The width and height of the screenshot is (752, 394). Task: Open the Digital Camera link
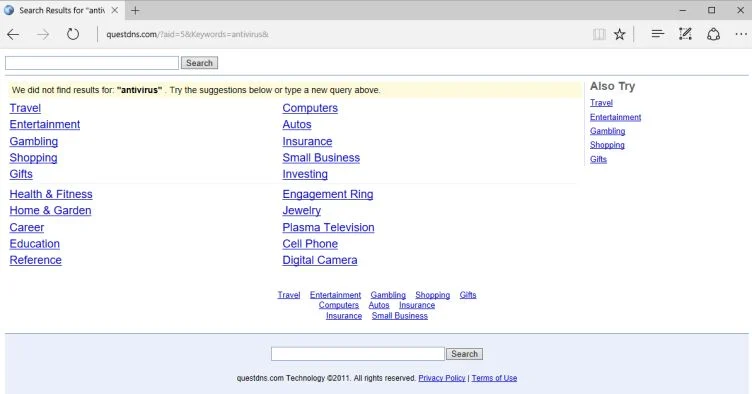point(320,260)
